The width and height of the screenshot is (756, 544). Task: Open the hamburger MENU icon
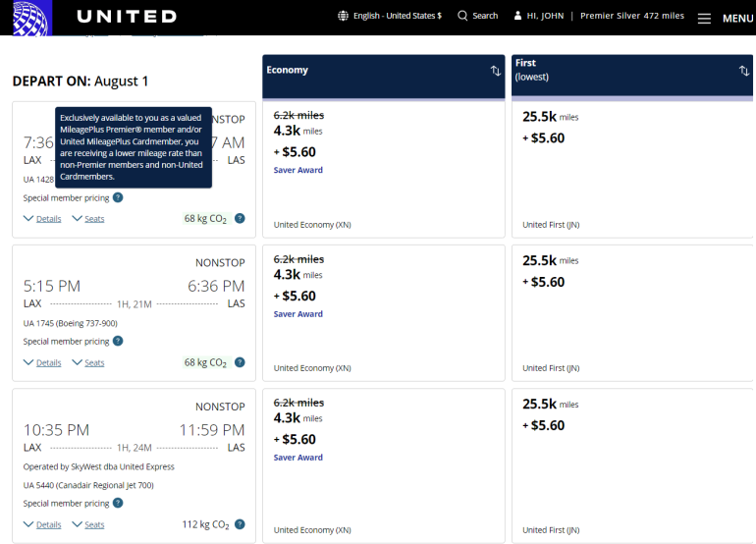pyautogui.click(x=704, y=18)
